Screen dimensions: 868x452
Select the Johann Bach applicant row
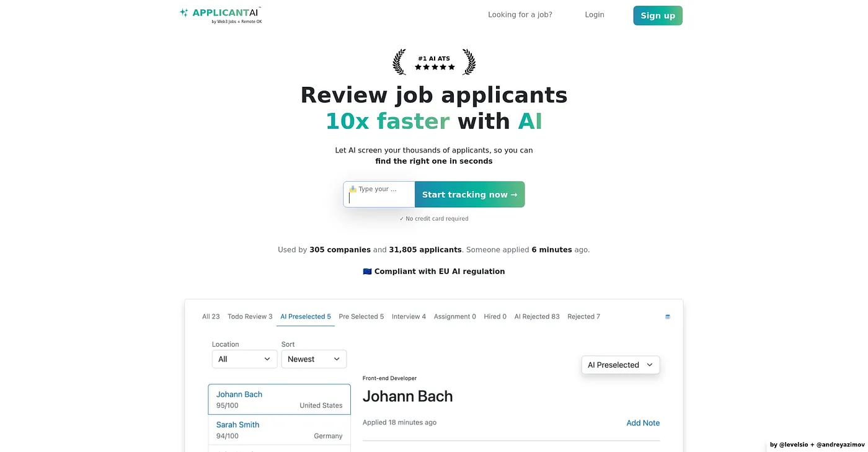point(279,399)
